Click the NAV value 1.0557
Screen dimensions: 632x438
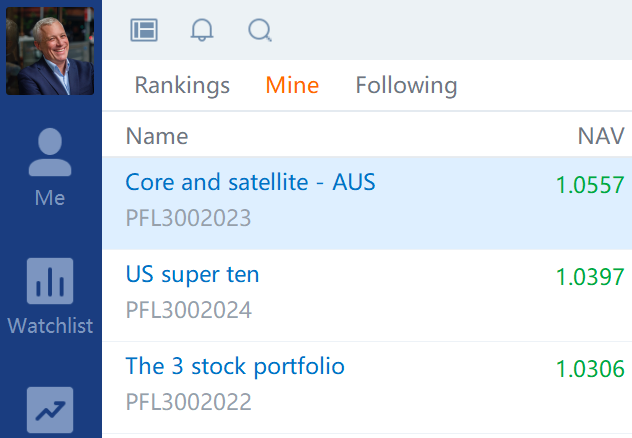[x=590, y=185]
